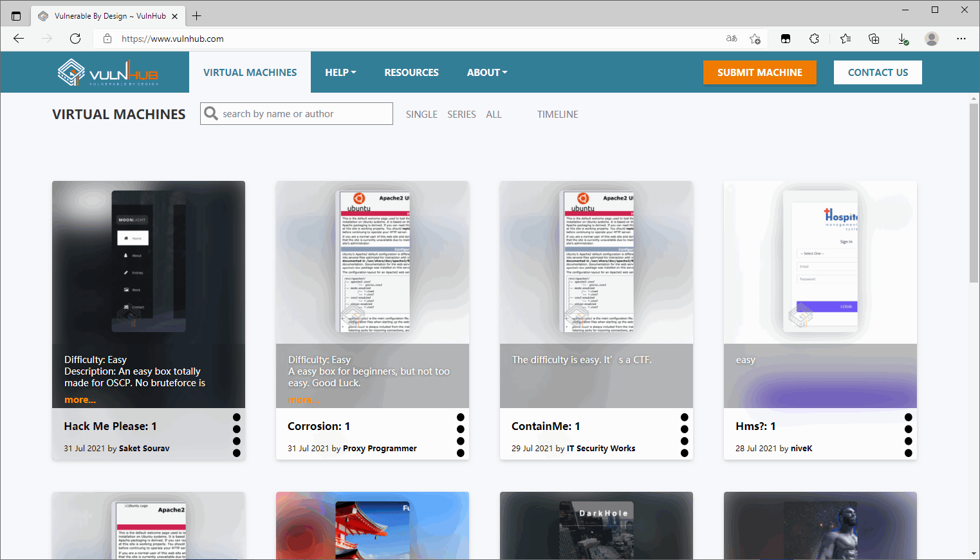Click the VIRTUAL MACHINES page heading

(119, 114)
